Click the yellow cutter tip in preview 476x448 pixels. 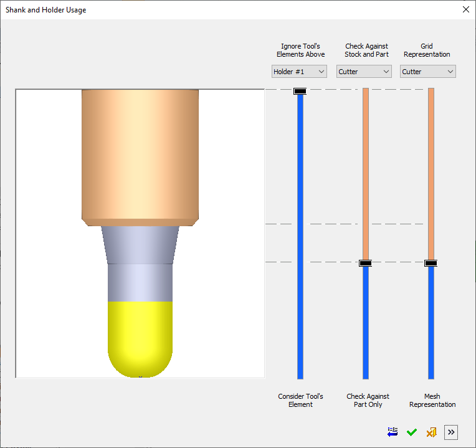coord(140,338)
